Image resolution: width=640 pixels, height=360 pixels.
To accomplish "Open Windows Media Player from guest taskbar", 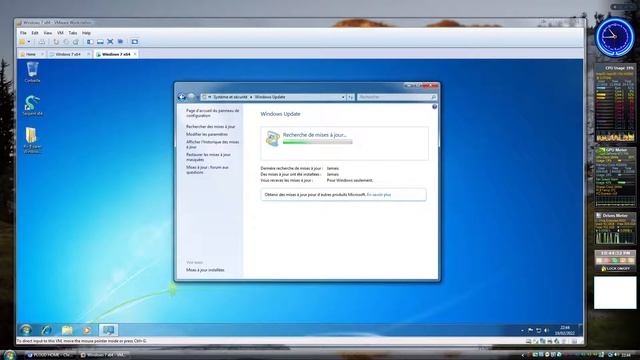I will pyautogui.click(x=87, y=330).
